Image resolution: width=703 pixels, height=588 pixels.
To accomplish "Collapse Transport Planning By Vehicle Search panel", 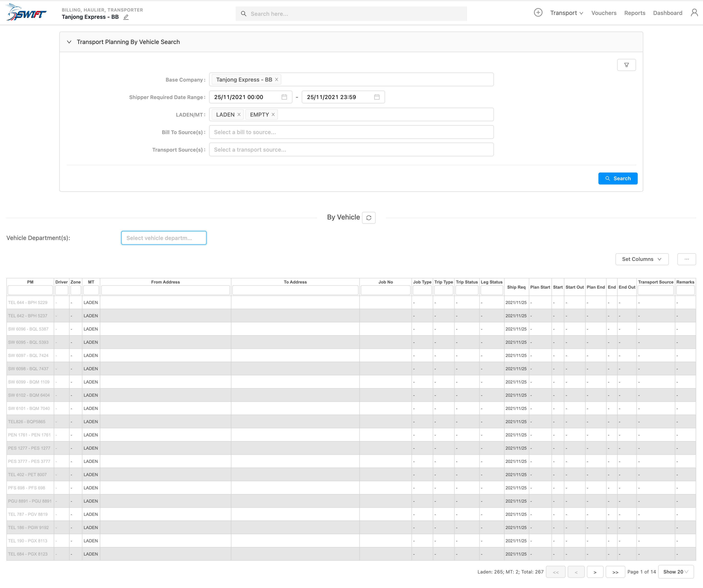I will click(69, 42).
